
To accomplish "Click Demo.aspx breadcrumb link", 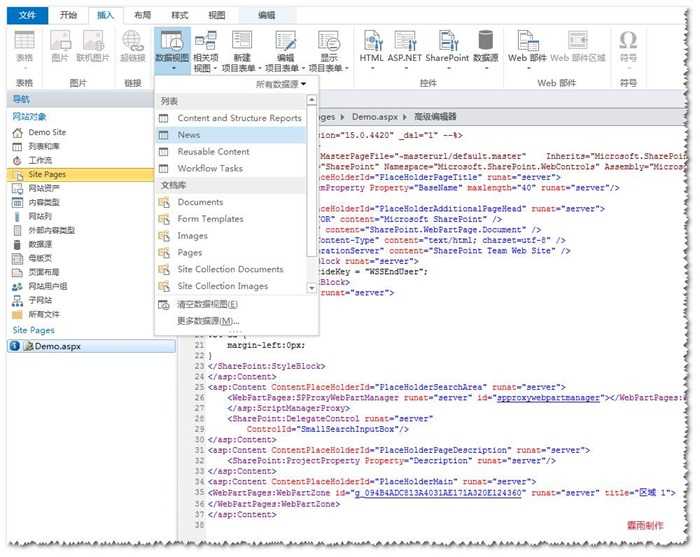I will 374,117.
